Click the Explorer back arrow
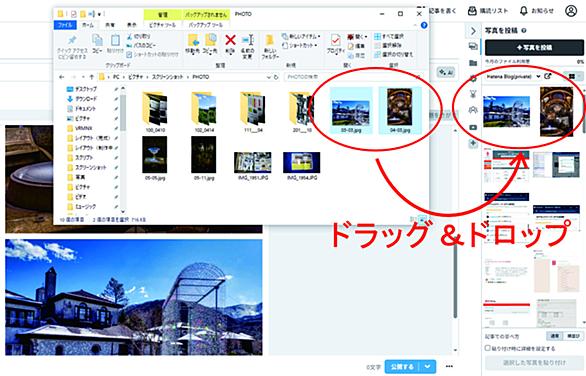 (x=62, y=77)
